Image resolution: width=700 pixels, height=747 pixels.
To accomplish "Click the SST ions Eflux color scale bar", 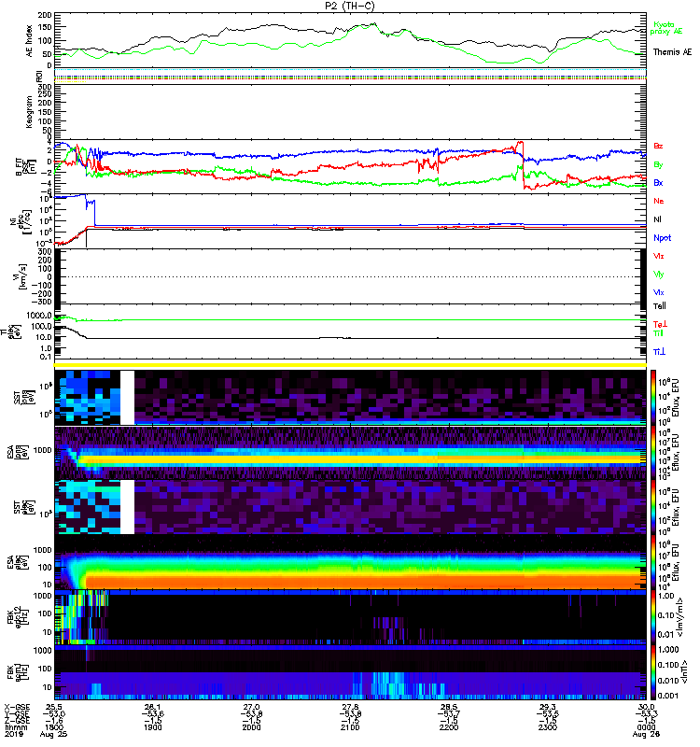I will pyautogui.click(x=653, y=398).
